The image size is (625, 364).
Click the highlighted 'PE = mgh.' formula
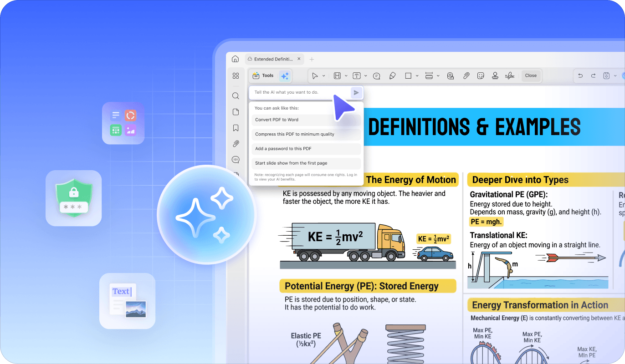pyautogui.click(x=486, y=222)
